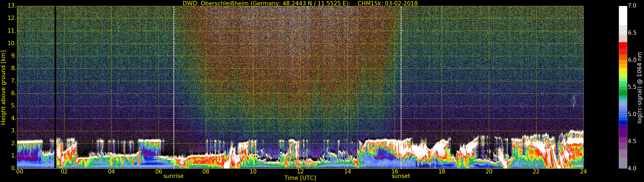This screenshot has height=182, width=644.
Task: Click the green band of the colorbar
Action: click(x=623, y=87)
